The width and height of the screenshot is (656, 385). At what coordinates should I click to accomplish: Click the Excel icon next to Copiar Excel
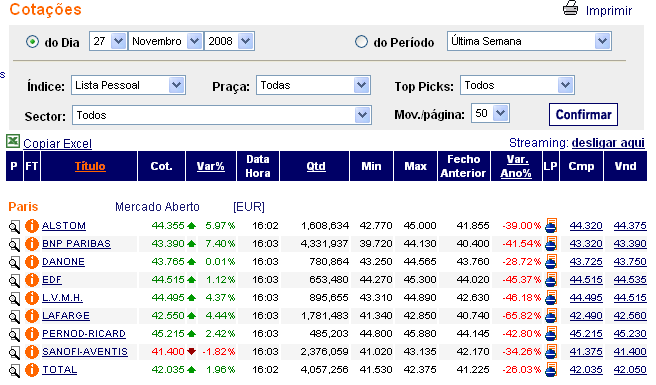click(x=13, y=141)
